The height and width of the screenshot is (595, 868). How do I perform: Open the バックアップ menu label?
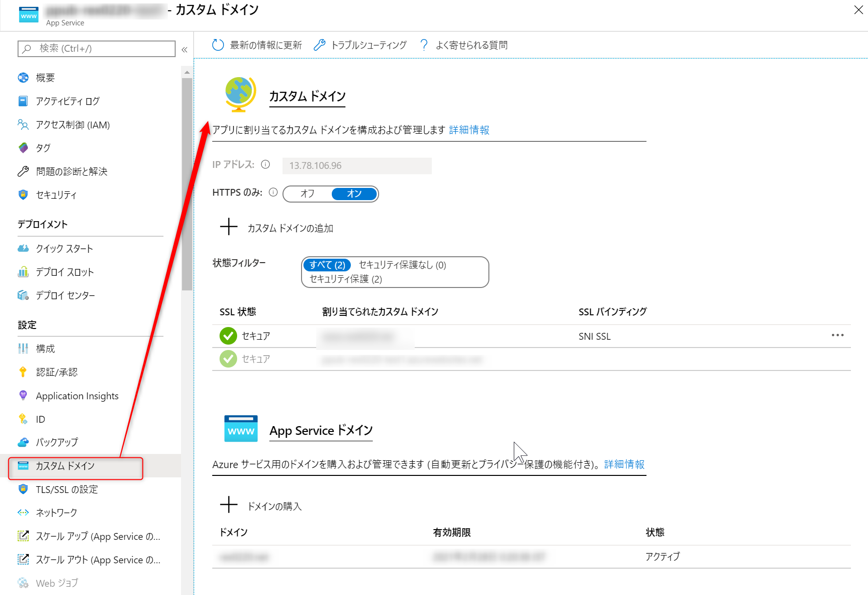point(57,442)
